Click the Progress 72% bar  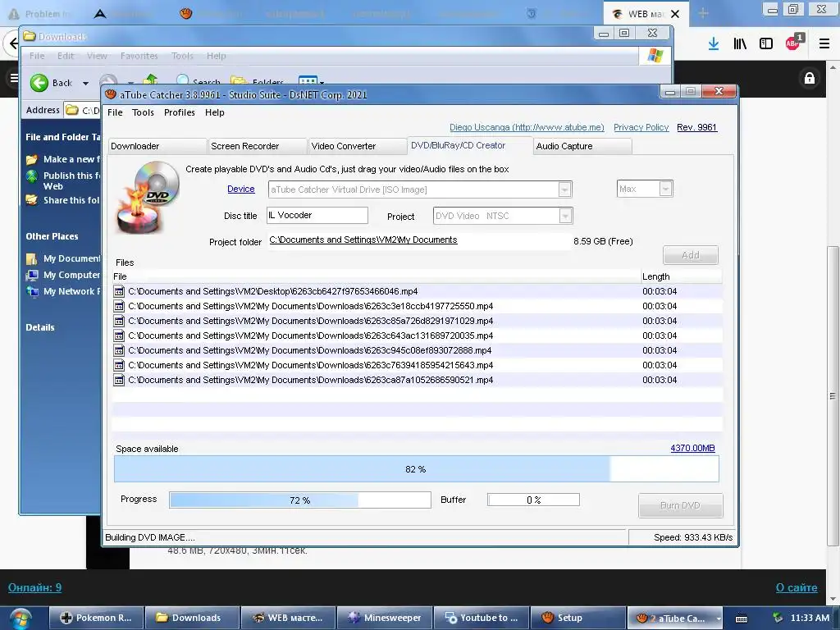(x=300, y=500)
